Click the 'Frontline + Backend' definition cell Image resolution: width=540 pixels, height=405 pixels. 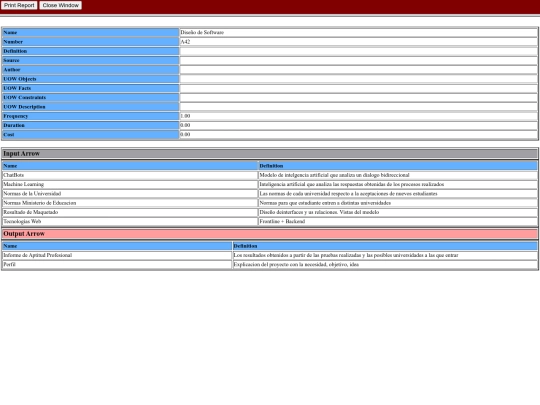click(398, 222)
